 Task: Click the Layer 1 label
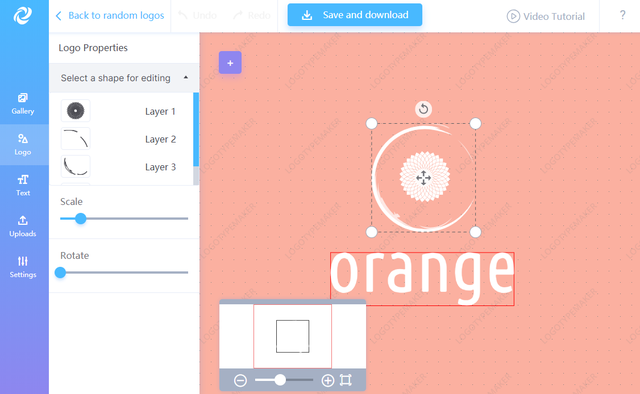[x=160, y=111]
